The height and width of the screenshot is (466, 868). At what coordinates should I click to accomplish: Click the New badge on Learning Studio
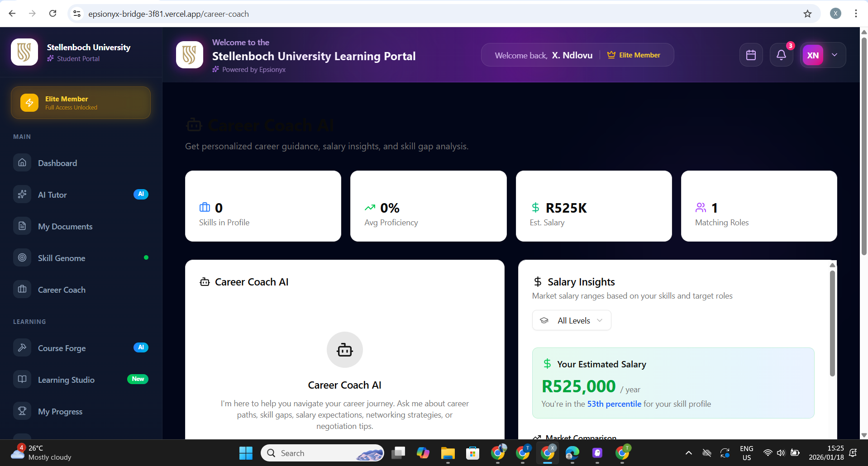tap(138, 379)
